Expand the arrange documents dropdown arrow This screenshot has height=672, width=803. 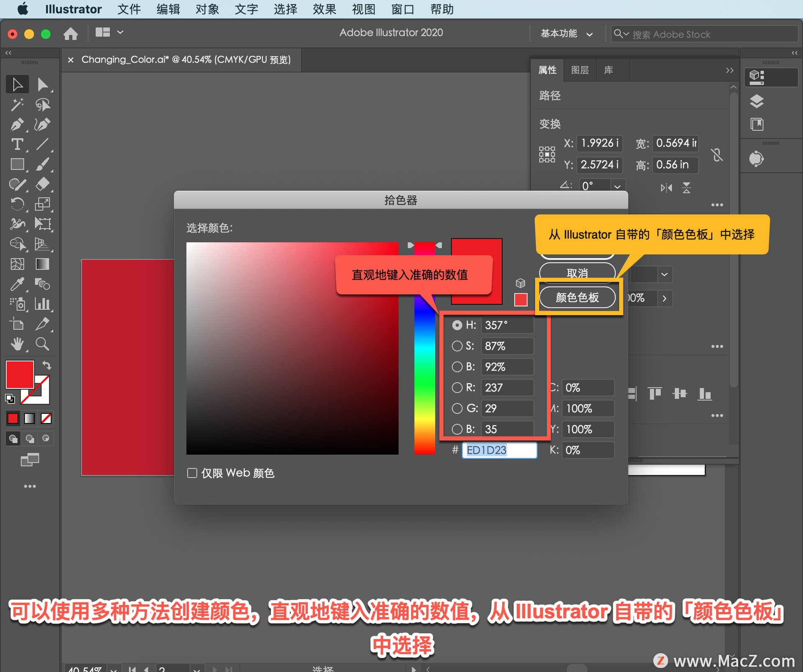click(x=120, y=32)
